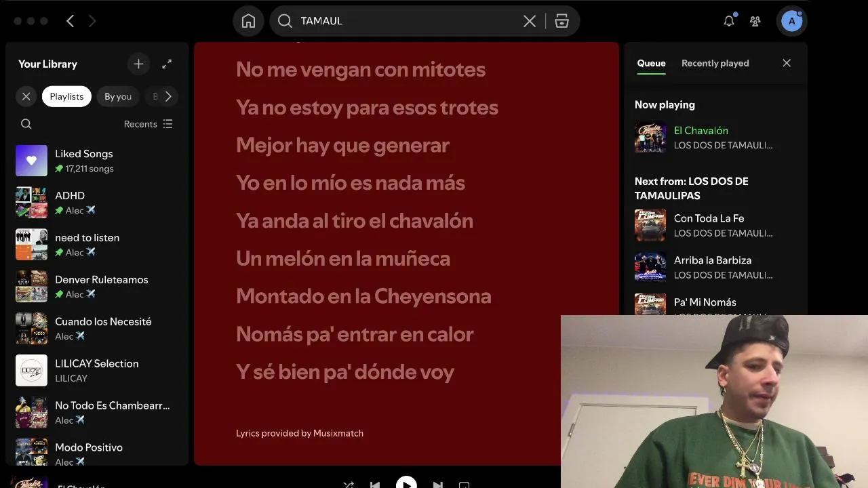Click the LILICAY Selection cover thumbnail

31,371
